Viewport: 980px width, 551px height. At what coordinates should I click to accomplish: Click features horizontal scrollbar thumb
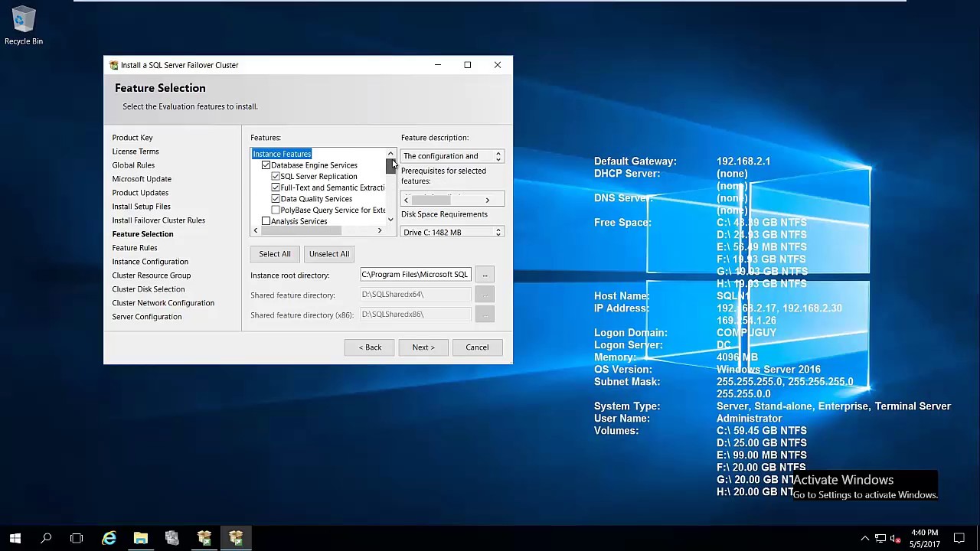pos(300,230)
